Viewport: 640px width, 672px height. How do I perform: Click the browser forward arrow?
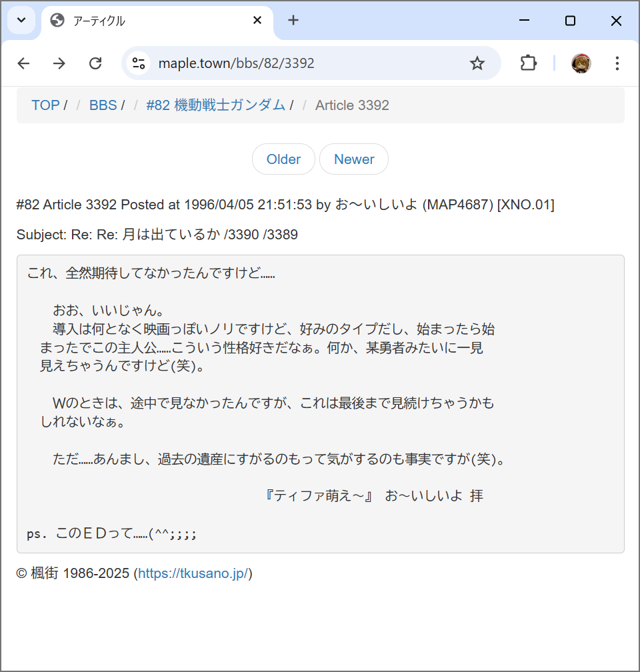point(59,63)
